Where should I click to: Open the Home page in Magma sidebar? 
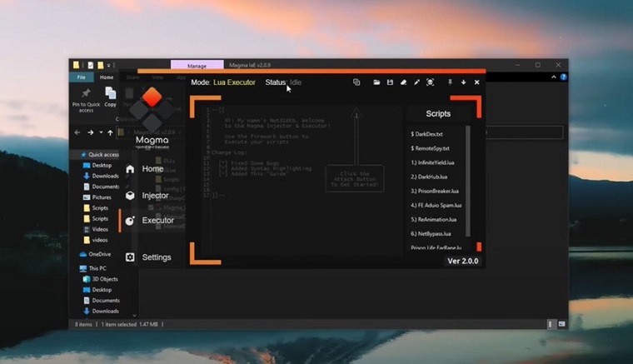pyautogui.click(x=152, y=169)
